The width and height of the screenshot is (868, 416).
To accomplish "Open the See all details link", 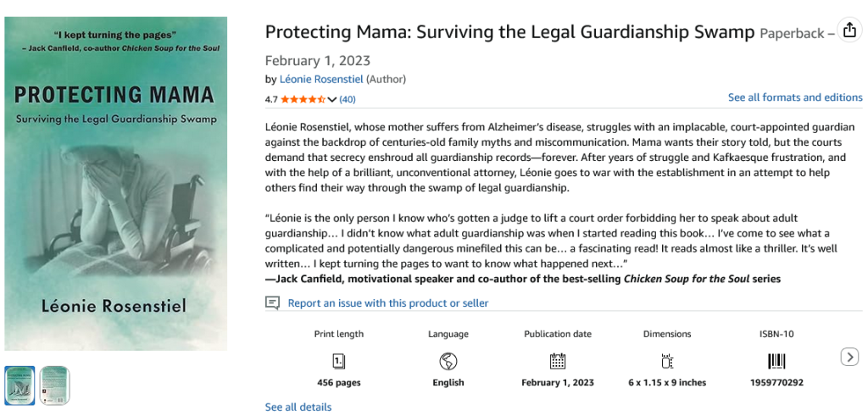I will (x=298, y=407).
